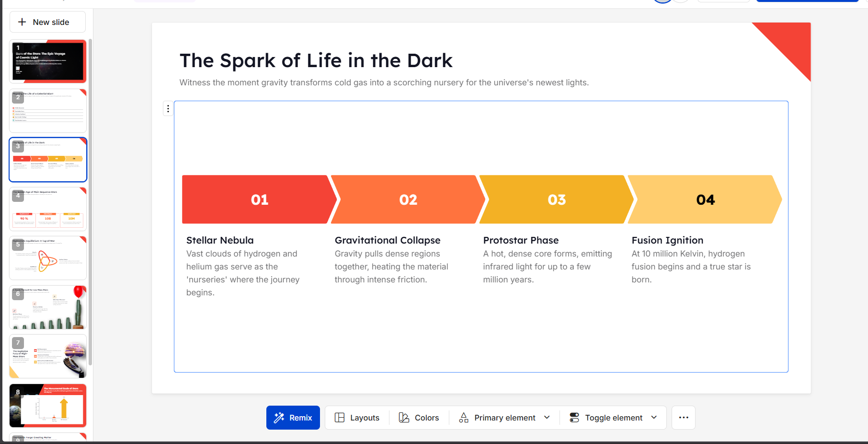Click the slide title The Spark of Life
The image size is (868, 444).
(x=316, y=60)
